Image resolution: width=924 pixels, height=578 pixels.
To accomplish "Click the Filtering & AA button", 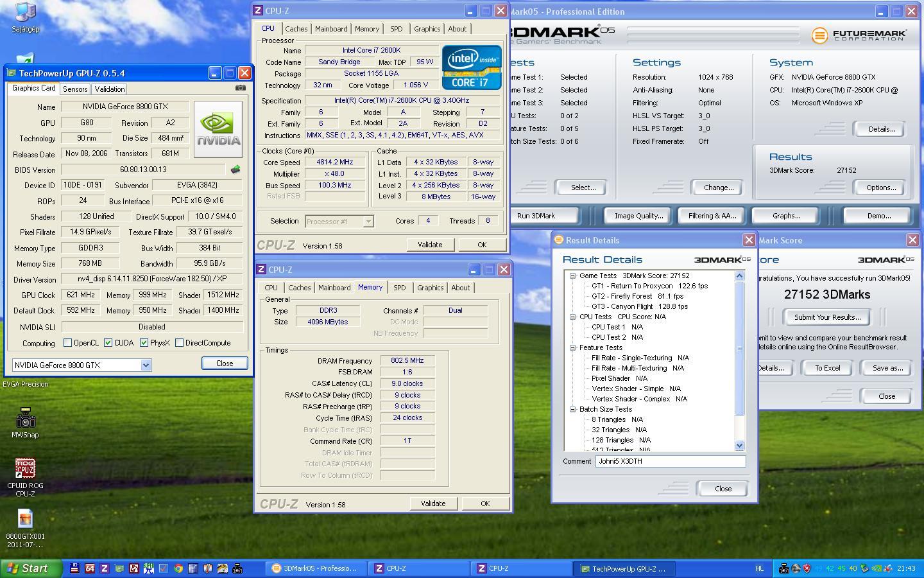I will click(712, 216).
